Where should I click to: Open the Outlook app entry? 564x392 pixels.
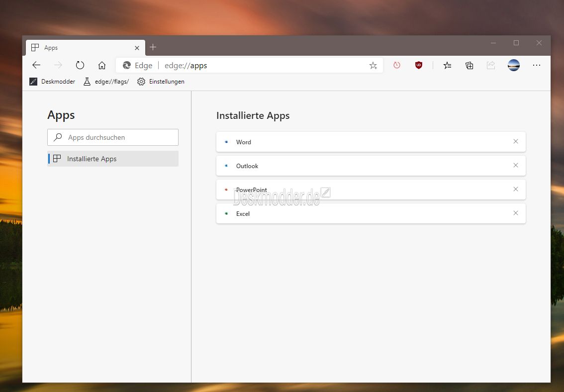371,166
